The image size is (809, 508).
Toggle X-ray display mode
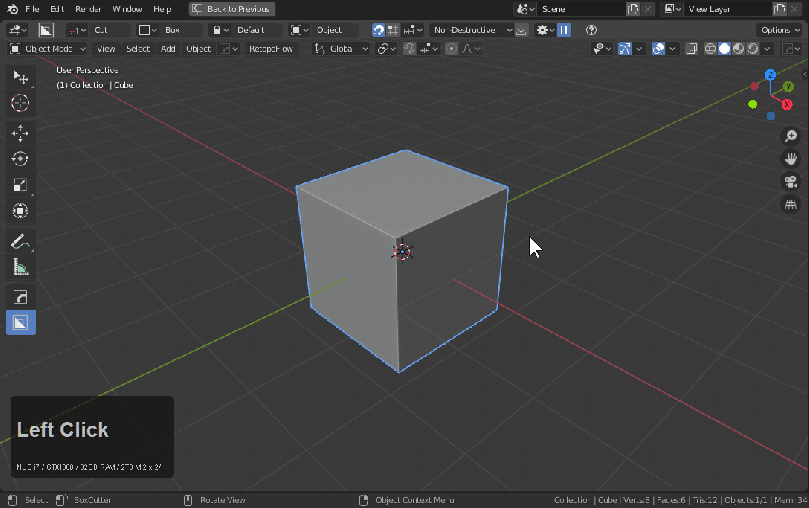click(x=691, y=48)
